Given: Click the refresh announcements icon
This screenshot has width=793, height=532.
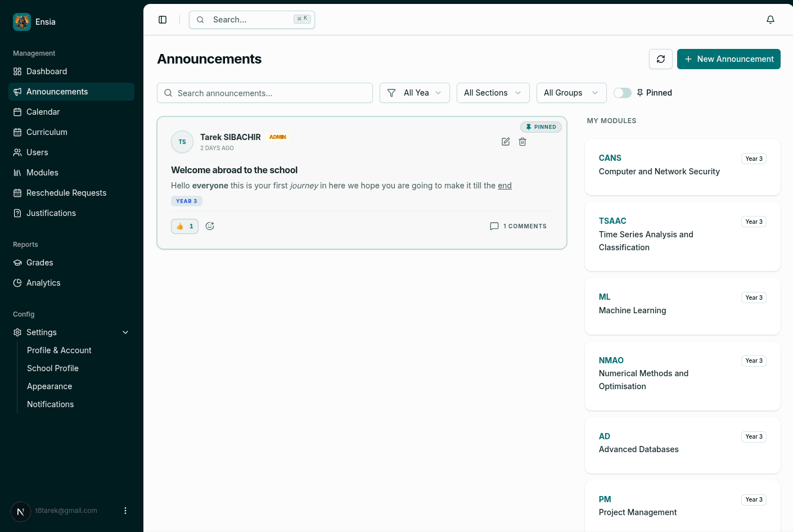Looking at the screenshot, I should (660, 58).
